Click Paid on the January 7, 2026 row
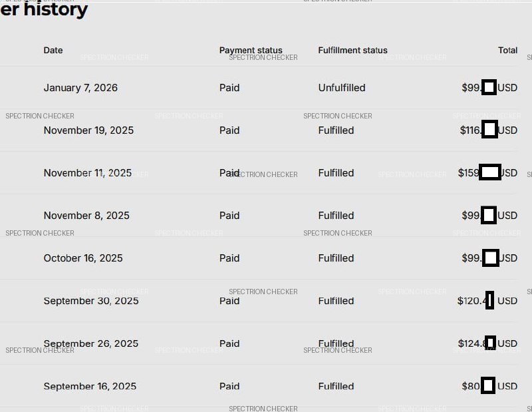 (229, 88)
